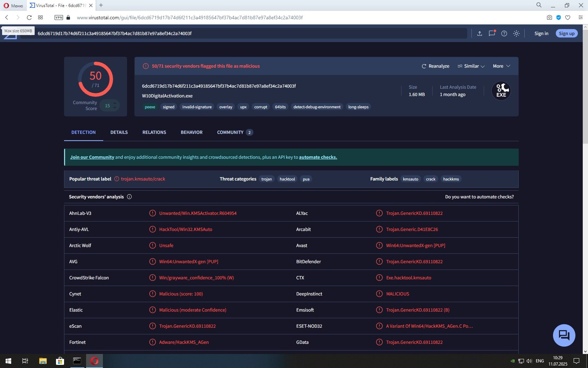Click the alert icon in the DeepInstinct row

tap(379, 294)
